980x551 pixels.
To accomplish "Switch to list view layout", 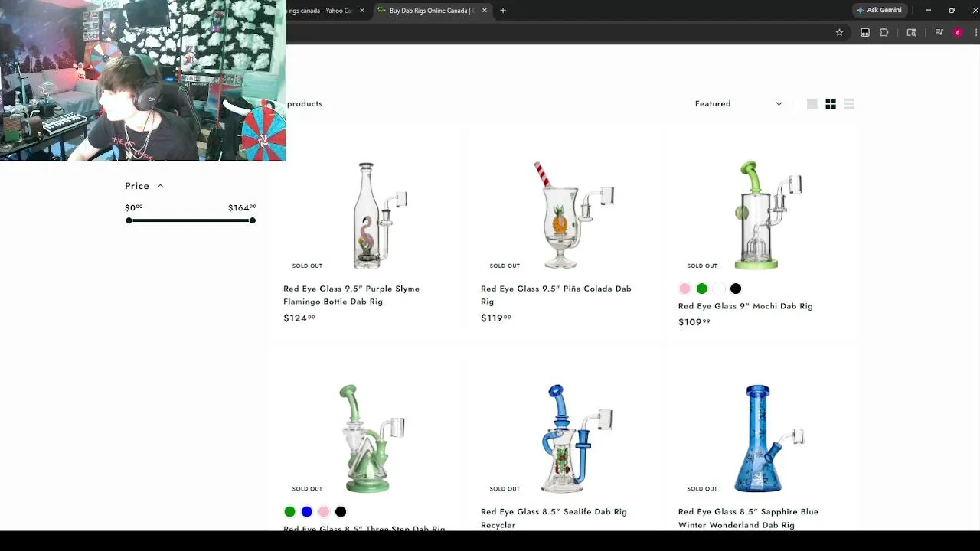I will click(849, 103).
